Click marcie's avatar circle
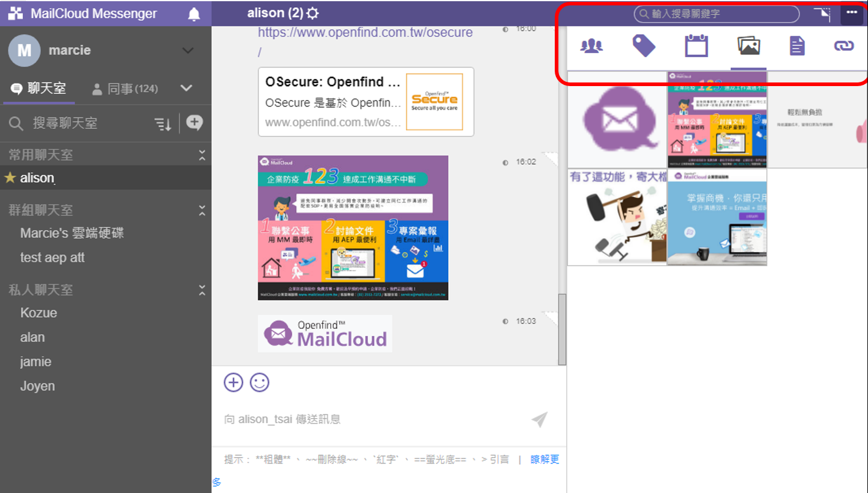The height and width of the screenshot is (493, 868). pos(24,51)
